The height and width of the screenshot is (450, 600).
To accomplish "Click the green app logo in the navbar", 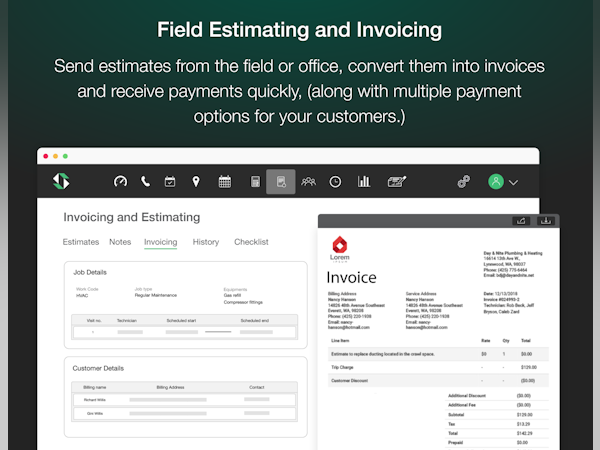I will click(x=61, y=181).
